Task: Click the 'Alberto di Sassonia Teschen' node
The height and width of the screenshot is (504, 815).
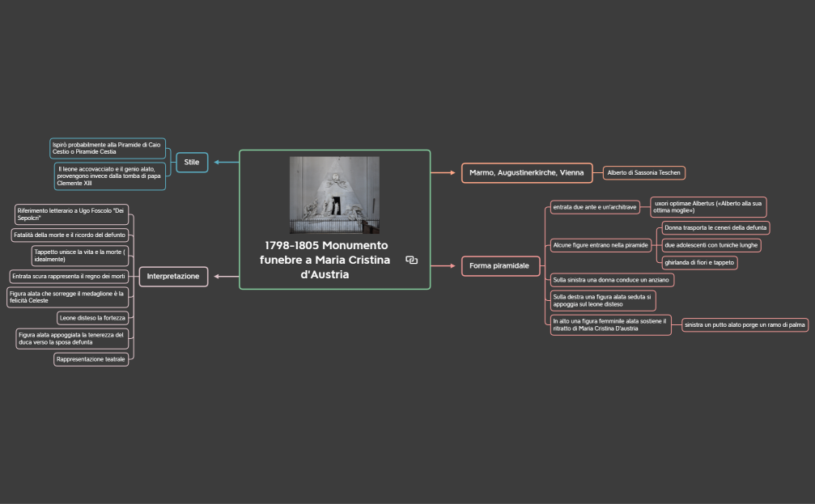Action: [645, 172]
